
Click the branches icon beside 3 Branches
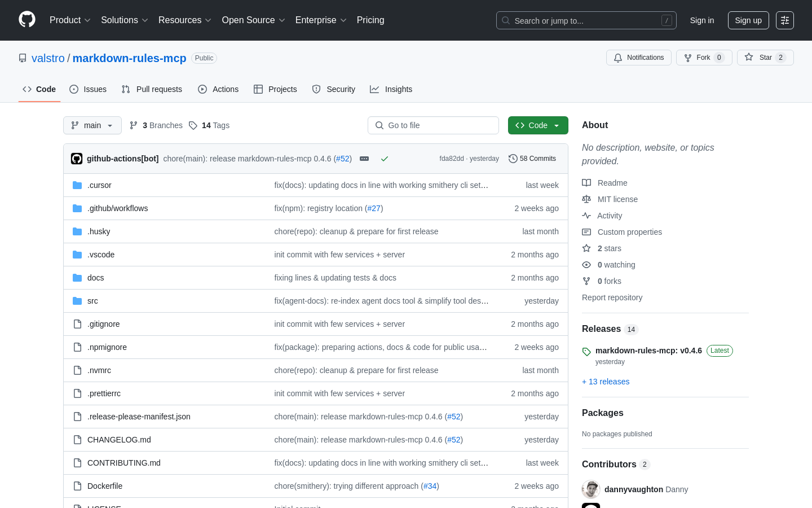coord(134,125)
